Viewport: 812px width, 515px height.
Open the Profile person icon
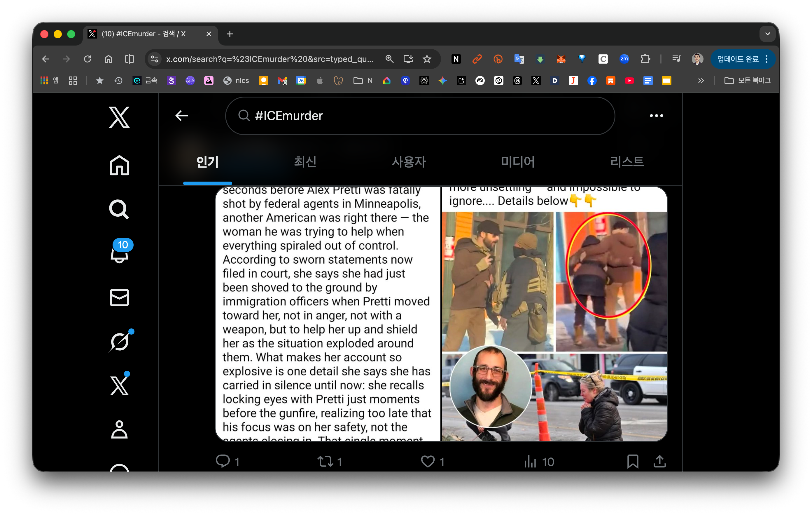click(x=119, y=429)
